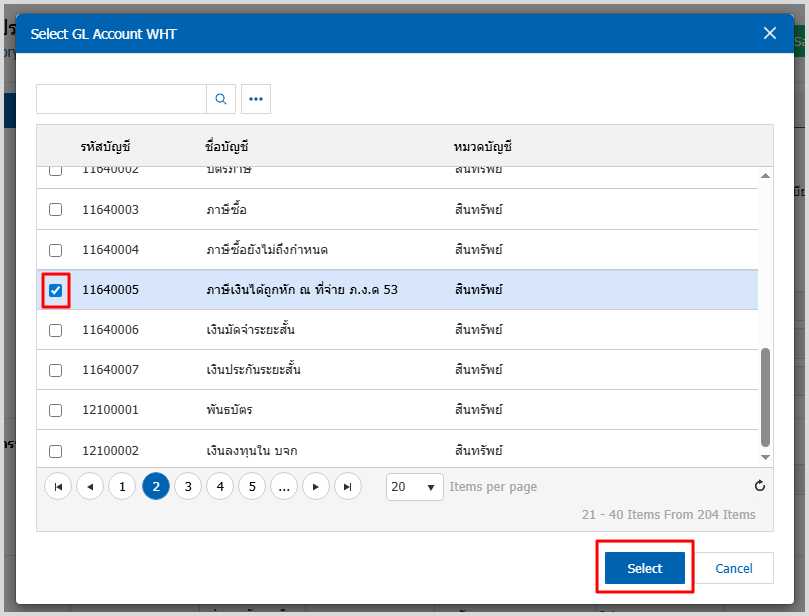
Task: Click the magnifier search icon
Action: (221, 99)
